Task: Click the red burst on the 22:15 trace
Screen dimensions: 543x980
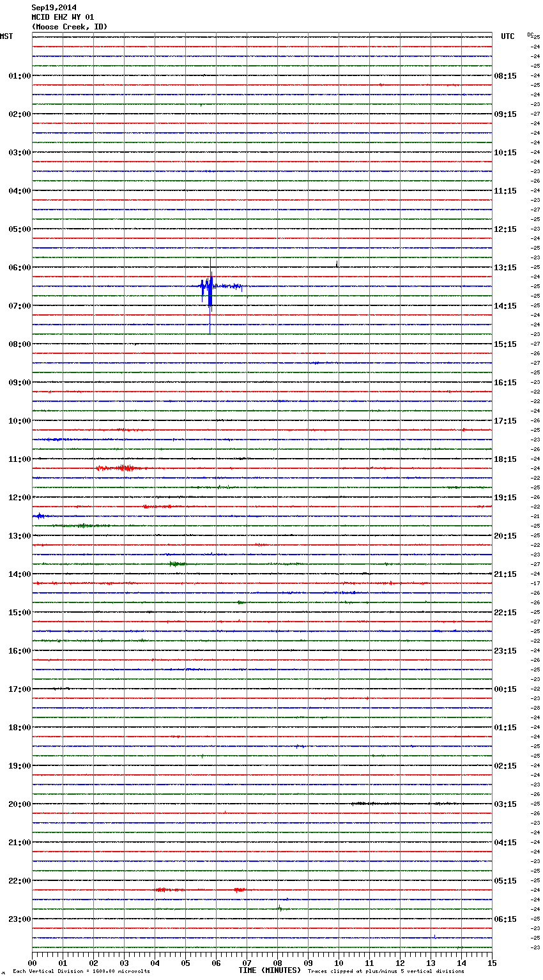Action: click(x=169, y=889)
